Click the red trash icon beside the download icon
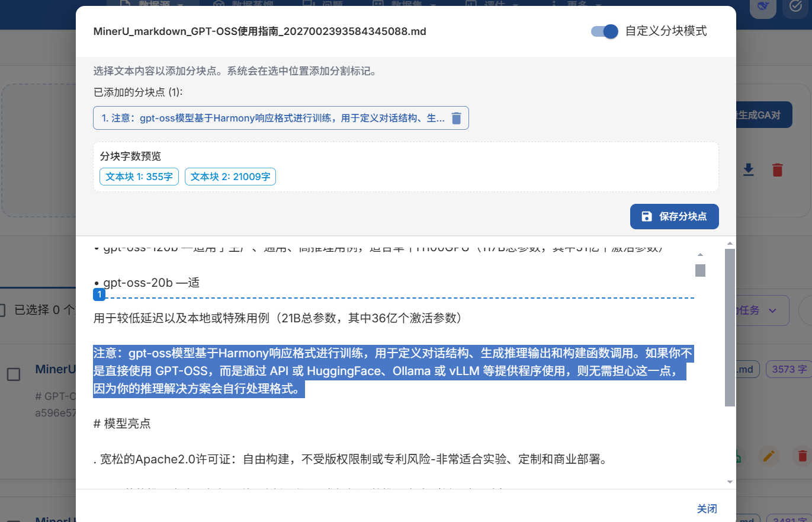This screenshot has width=812, height=522. coord(778,170)
